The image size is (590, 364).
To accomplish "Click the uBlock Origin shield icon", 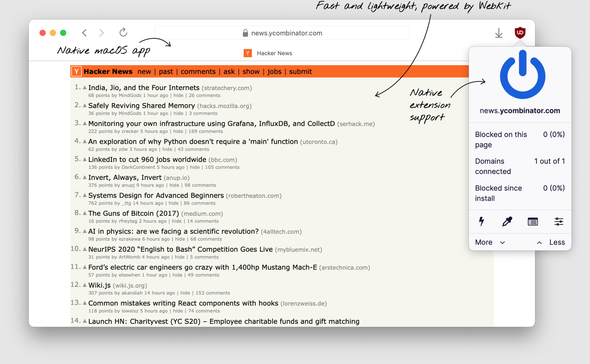I will [520, 33].
